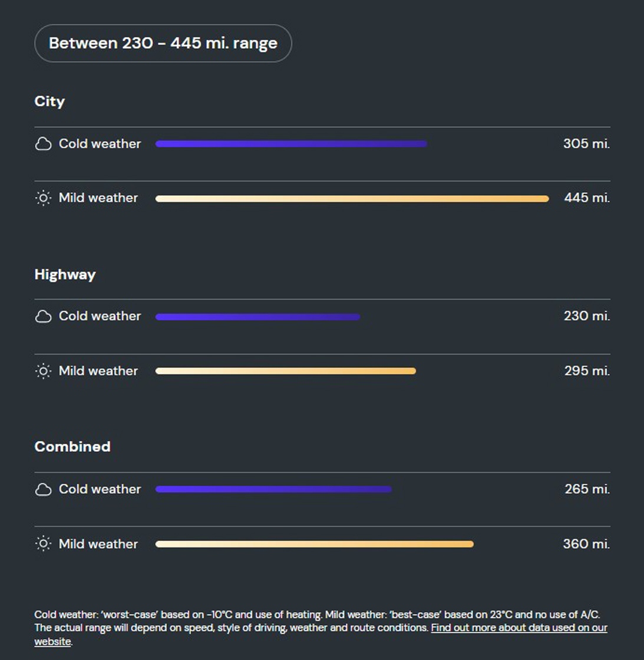Click the Combined mild weather orange bar
The height and width of the screenshot is (660, 644).
[315, 544]
